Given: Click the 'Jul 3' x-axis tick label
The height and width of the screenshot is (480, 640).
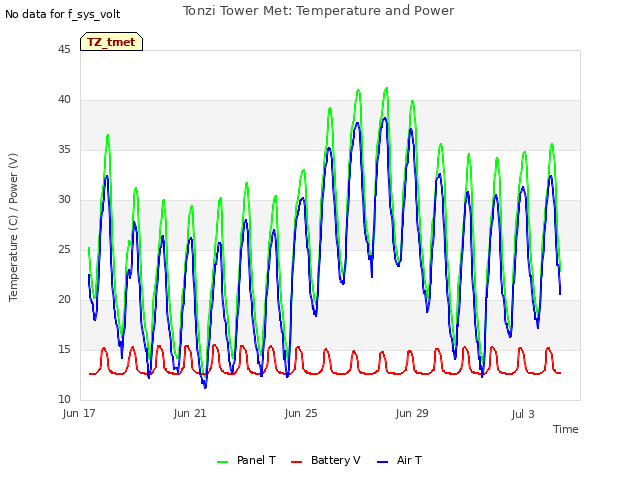Looking at the screenshot, I should coord(523,414).
